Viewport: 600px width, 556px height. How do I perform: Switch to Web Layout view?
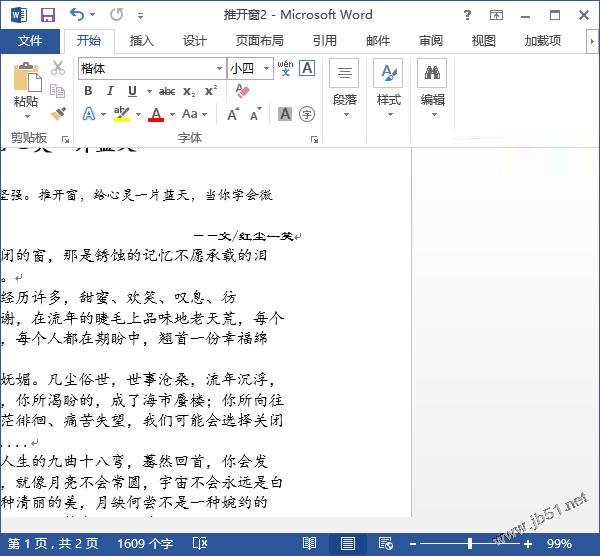385,543
